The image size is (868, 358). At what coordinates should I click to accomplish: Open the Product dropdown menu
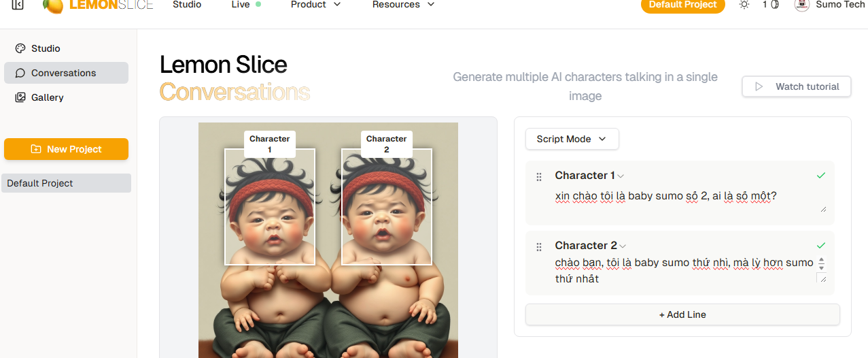point(316,4)
